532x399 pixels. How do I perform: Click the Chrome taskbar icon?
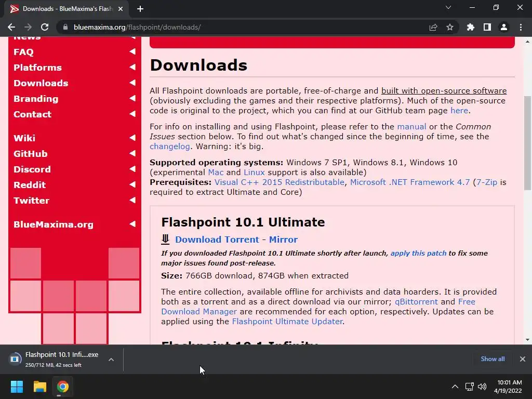[63, 387]
